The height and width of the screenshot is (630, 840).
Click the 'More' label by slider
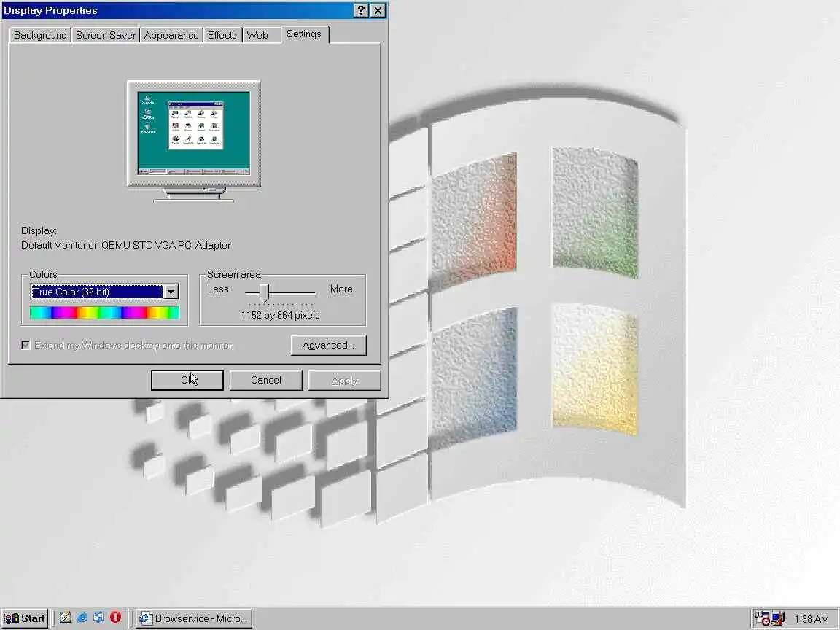[341, 289]
